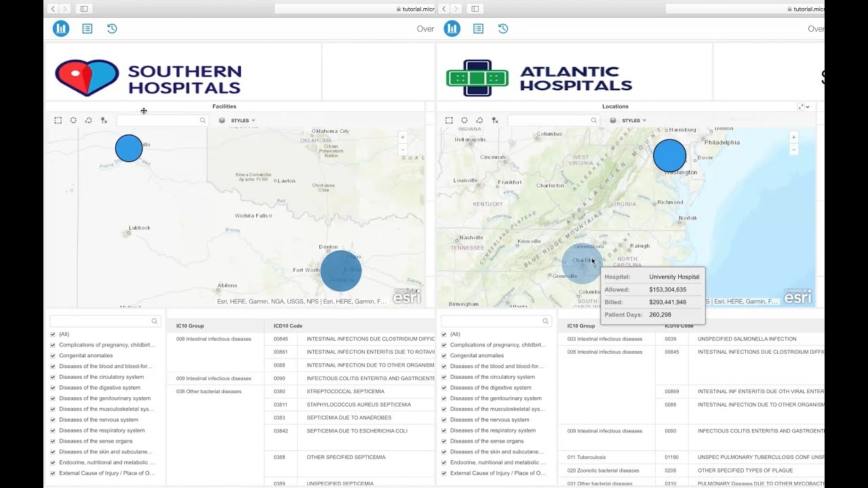Click Locations panel title
Viewport: 868px width, 488px height.
coord(615,106)
